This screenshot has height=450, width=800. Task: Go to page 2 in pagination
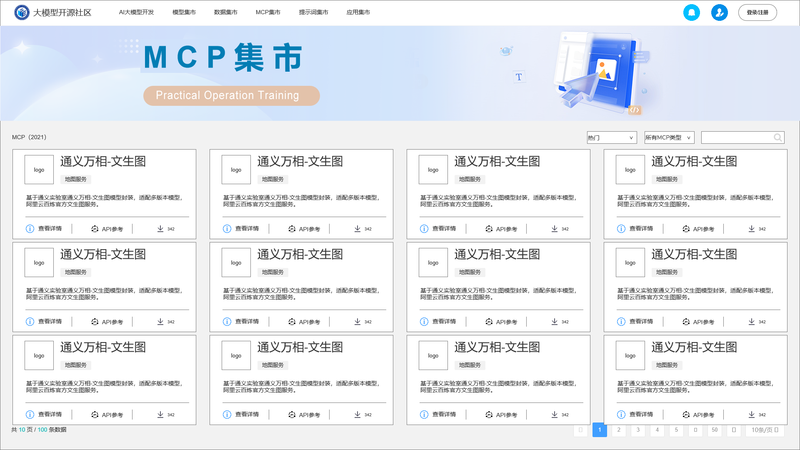[619, 430]
